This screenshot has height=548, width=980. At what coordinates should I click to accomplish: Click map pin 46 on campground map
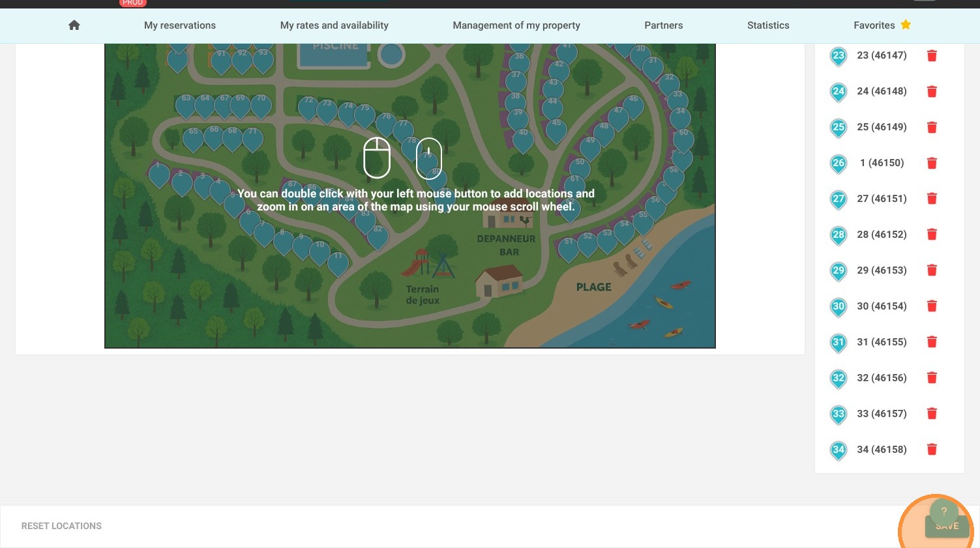633,106
